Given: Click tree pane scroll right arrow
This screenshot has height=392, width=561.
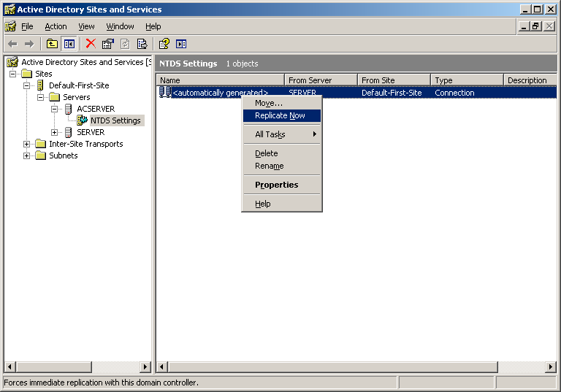Looking at the screenshot, I should pyautogui.click(x=145, y=366).
